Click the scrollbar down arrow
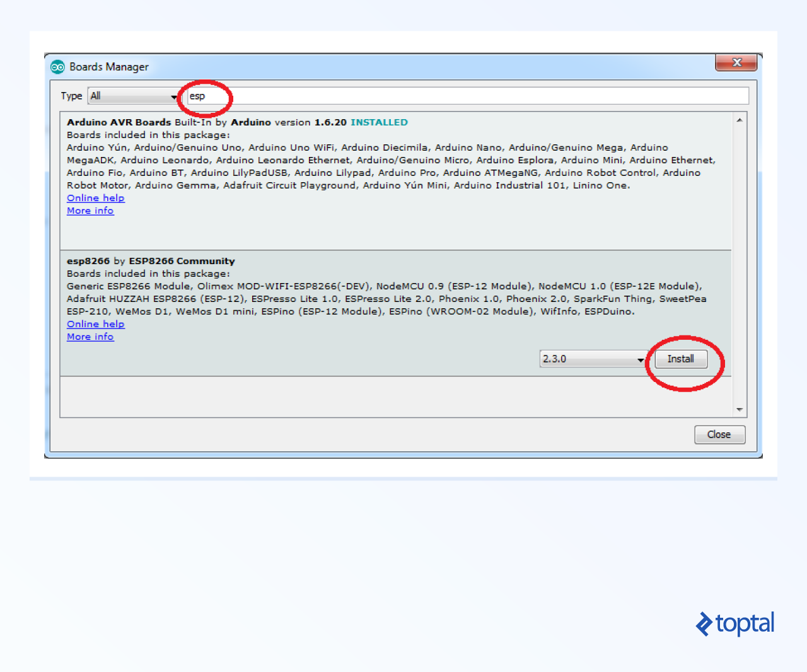 (x=739, y=410)
